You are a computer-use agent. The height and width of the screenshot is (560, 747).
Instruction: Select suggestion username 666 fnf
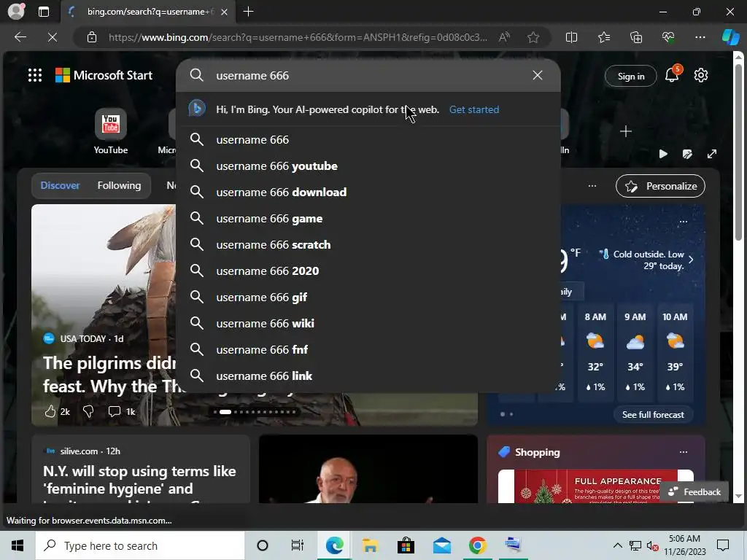click(368, 349)
